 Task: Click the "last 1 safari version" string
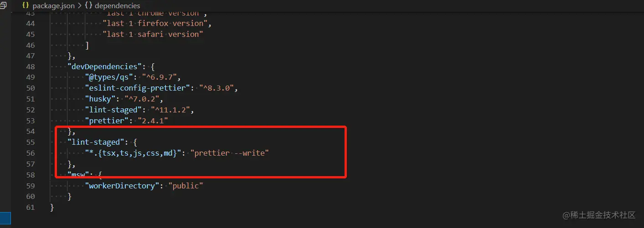153,34
